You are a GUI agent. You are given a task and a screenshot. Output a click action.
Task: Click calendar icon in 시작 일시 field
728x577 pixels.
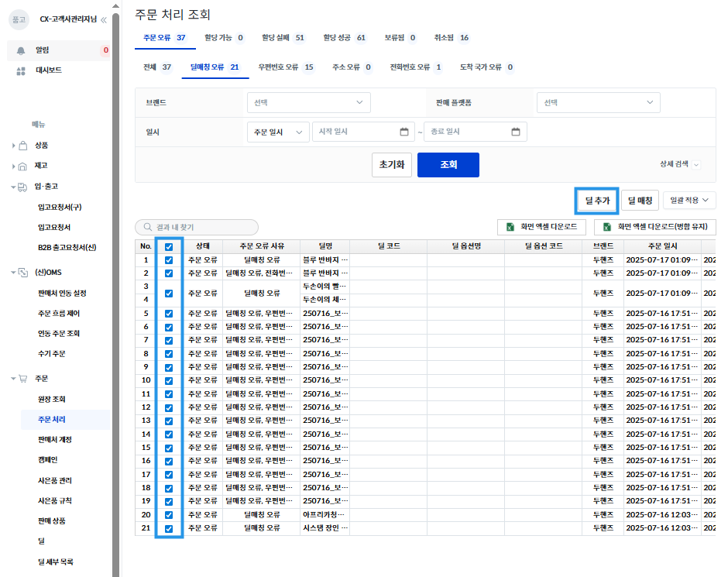(403, 132)
